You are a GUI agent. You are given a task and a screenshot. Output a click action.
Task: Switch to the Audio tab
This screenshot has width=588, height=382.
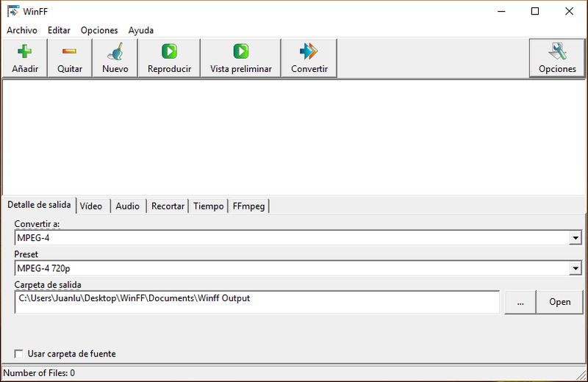point(128,206)
